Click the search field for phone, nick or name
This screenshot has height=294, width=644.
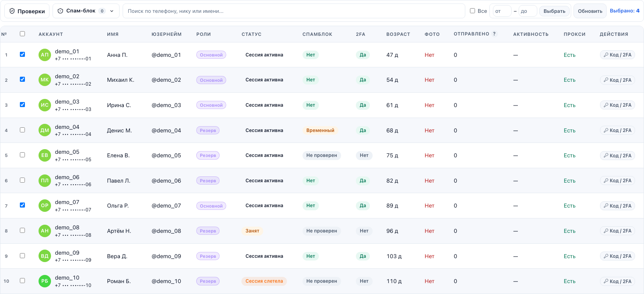coord(294,11)
